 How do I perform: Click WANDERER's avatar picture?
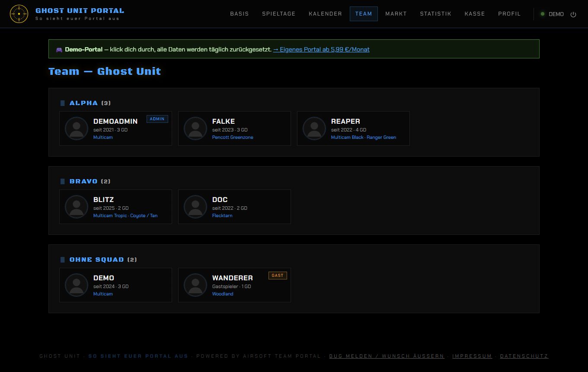pyautogui.click(x=195, y=285)
